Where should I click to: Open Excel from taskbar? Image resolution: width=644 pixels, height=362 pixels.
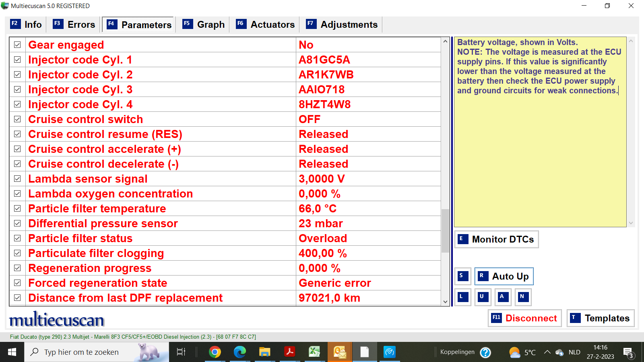(314, 352)
